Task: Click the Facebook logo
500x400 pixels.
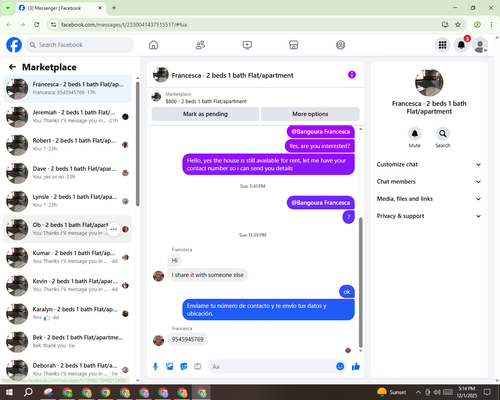Action: tap(14, 45)
